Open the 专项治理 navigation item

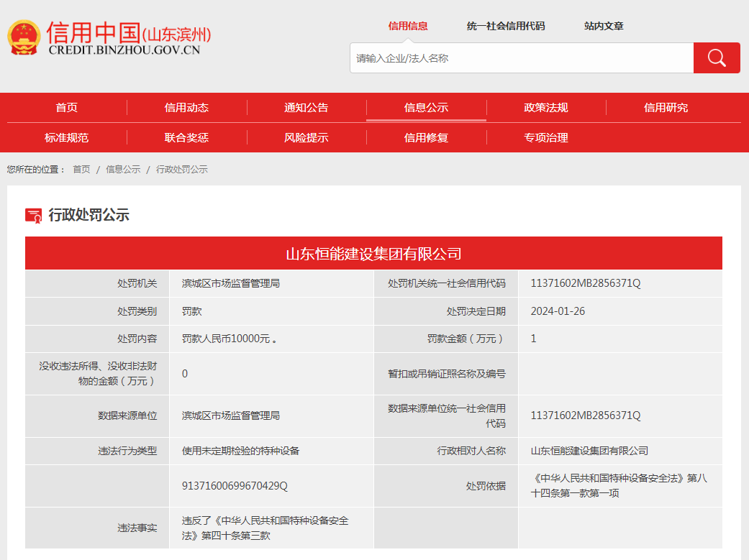[x=546, y=137]
